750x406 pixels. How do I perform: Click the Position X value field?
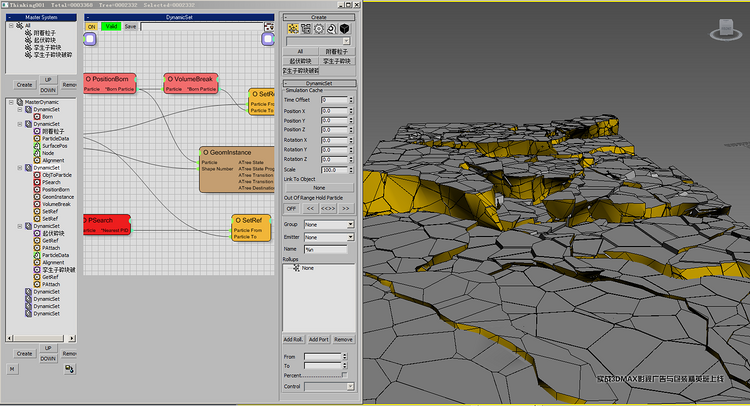[334, 111]
